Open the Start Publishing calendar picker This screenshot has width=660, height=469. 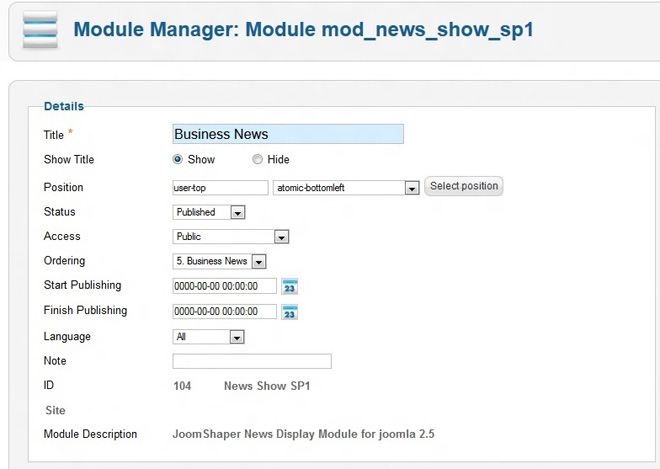290,286
